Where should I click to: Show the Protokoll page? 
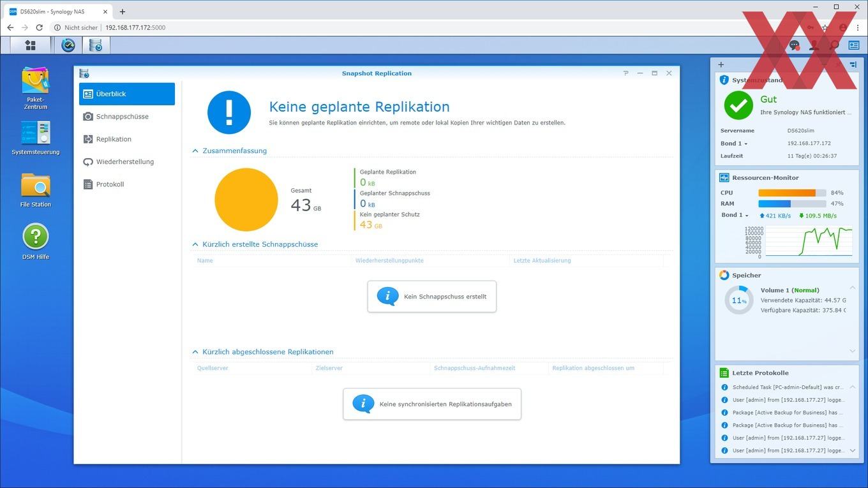[127, 184]
